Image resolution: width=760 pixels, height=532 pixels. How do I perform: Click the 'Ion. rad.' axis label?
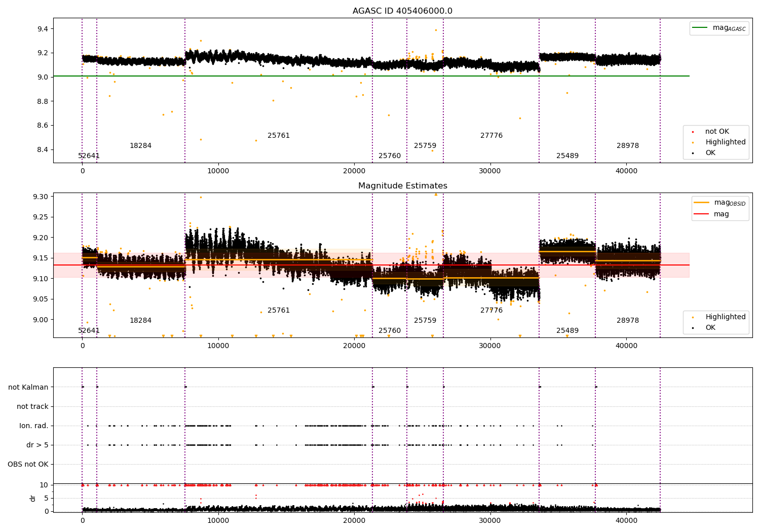[34, 426]
